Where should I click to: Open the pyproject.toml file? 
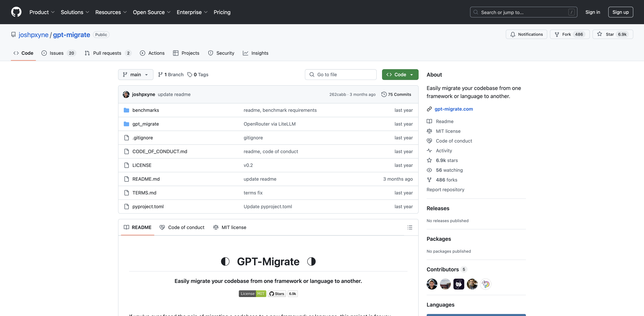(148, 206)
